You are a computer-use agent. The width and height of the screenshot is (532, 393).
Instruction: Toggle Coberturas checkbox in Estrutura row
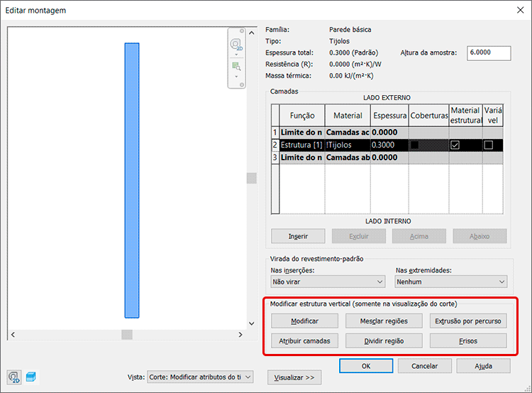coord(414,145)
